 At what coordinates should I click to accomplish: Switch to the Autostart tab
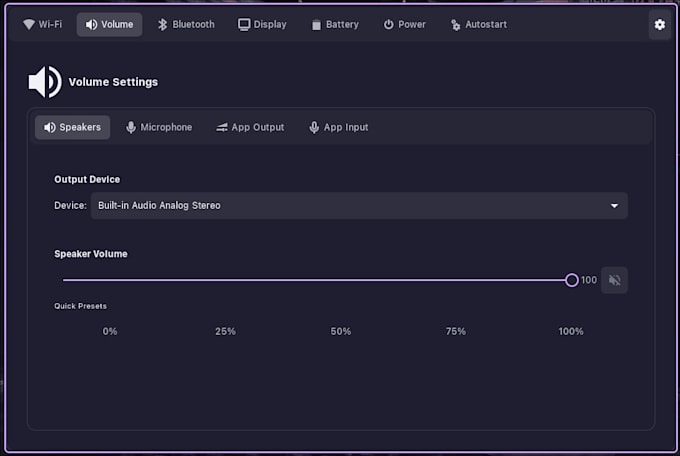coord(478,25)
